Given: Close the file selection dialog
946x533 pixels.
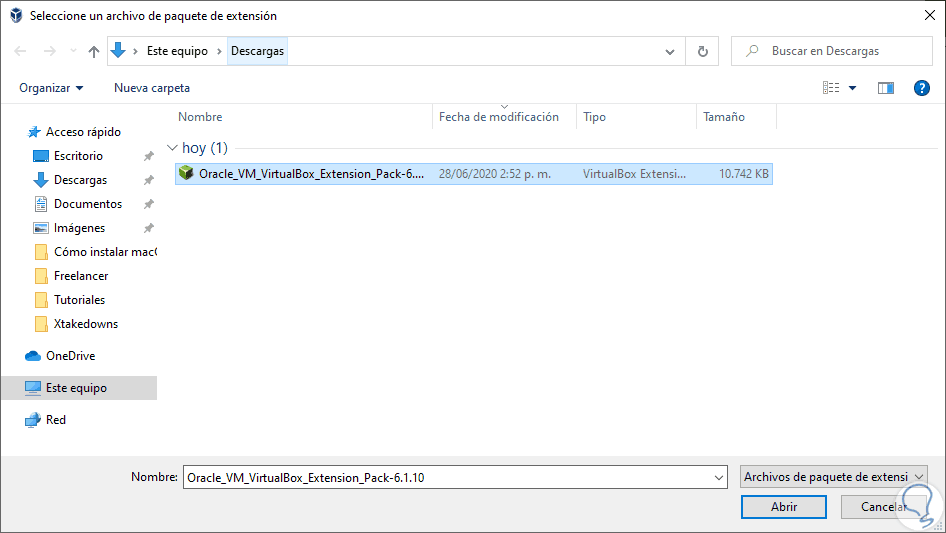Looking at the screenshot, I should [930, 16].
